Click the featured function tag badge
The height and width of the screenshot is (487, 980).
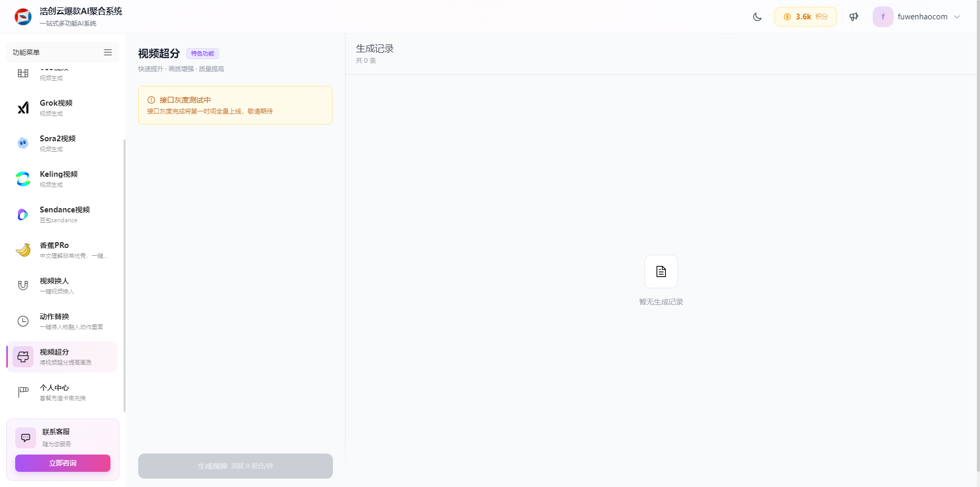click(x=203, y=53)
